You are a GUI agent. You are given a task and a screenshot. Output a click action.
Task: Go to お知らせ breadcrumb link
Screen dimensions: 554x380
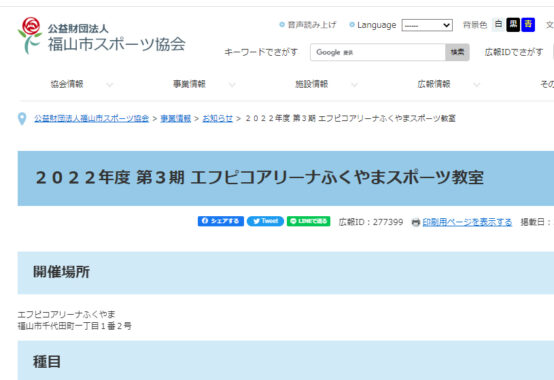click(x=218, y=119)
